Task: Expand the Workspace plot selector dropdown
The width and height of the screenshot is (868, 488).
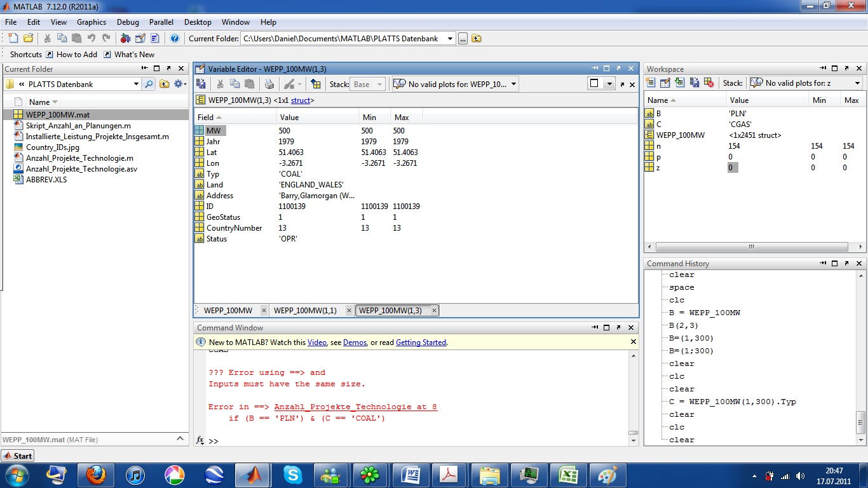Action: tap(857, 83)
